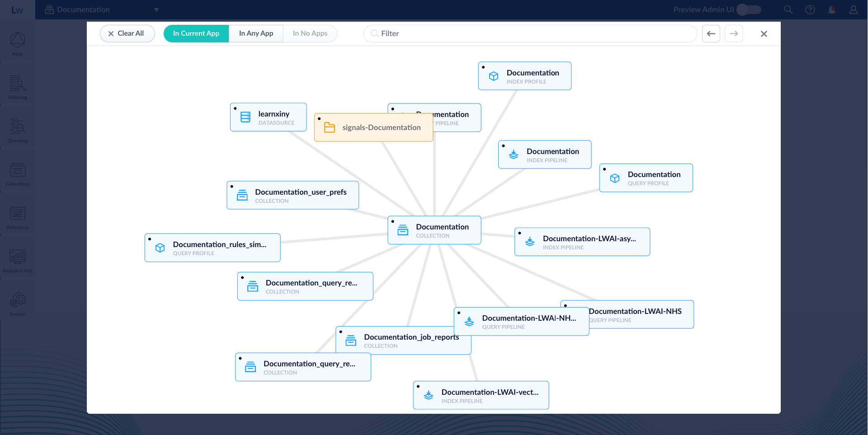Open the help question mark icon
This screenshot has width=868, height=435.
(810, 9)
